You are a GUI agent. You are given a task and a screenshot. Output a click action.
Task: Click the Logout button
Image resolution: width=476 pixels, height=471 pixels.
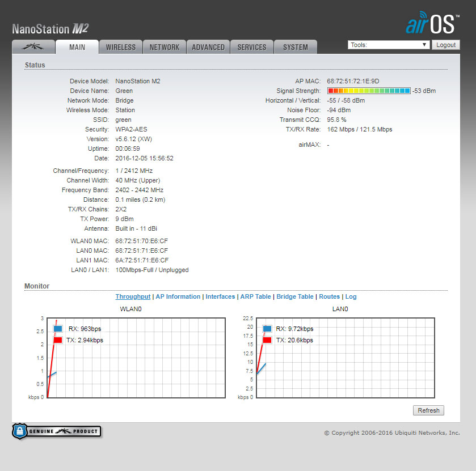446,45
